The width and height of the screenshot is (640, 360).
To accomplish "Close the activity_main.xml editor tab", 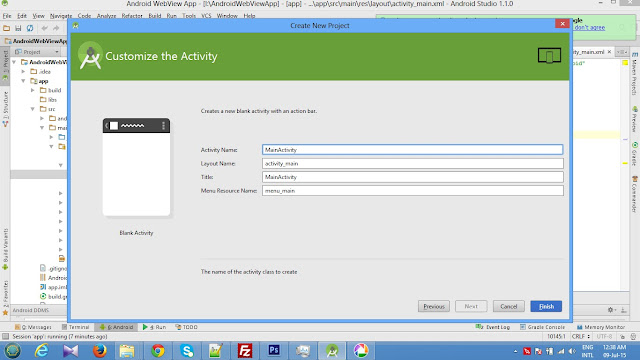I will [609, 52].
